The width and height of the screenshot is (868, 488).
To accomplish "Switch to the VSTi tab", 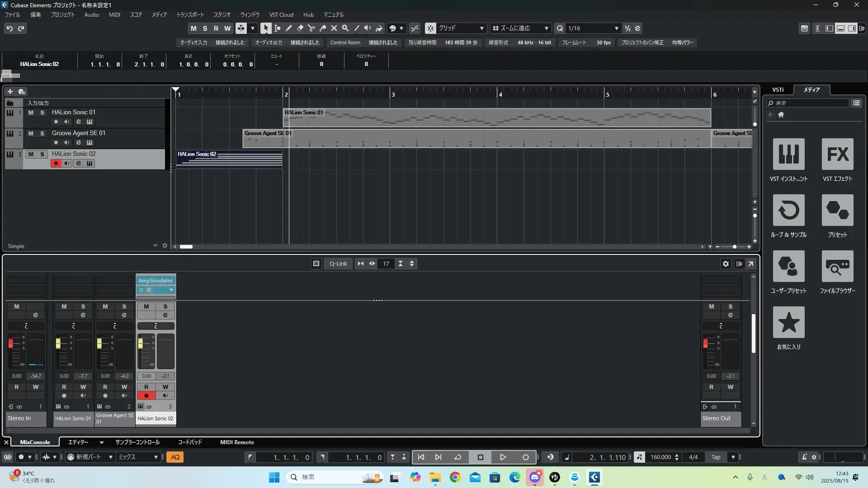I will pos(778,90).
